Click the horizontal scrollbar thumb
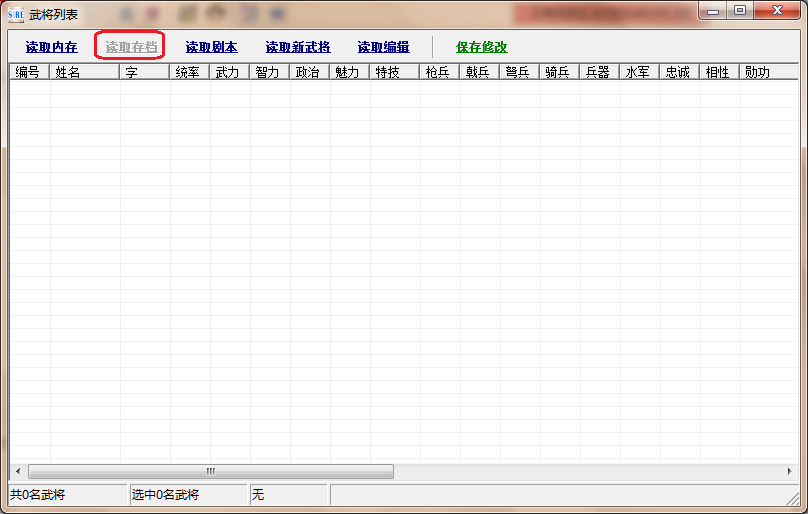The width and height of the screenshot is (808, 514). [211, 471]
